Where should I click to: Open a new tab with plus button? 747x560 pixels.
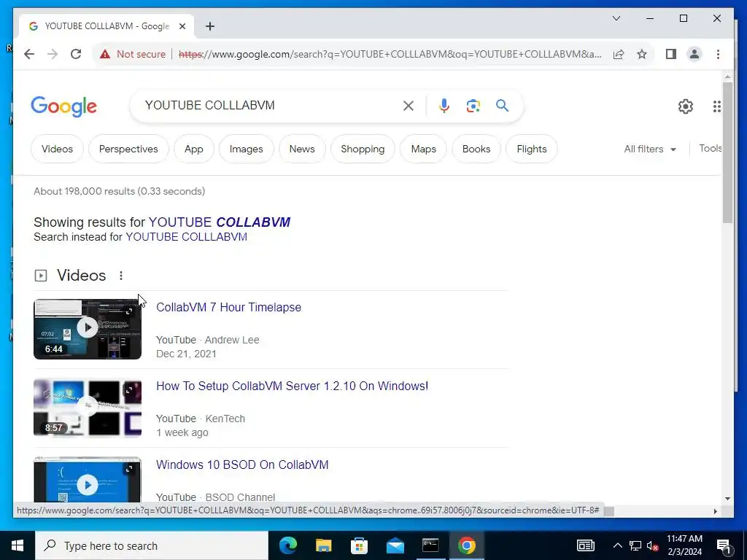point(210,26)
